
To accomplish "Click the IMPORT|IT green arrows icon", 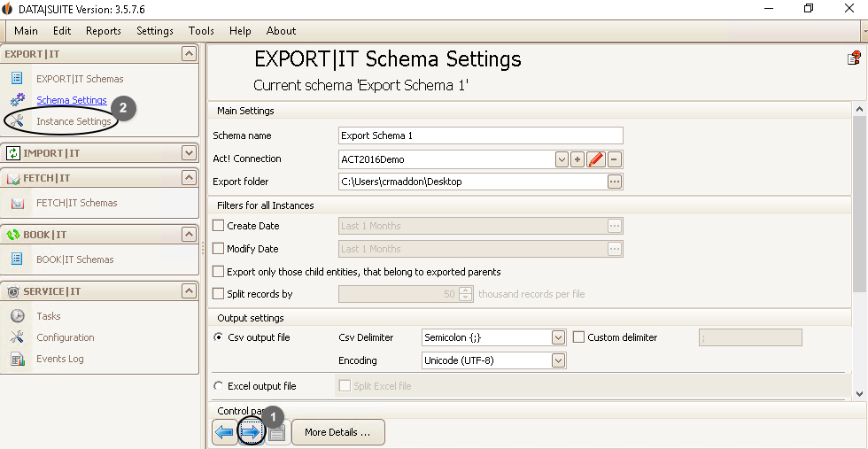I will [12, 153].
